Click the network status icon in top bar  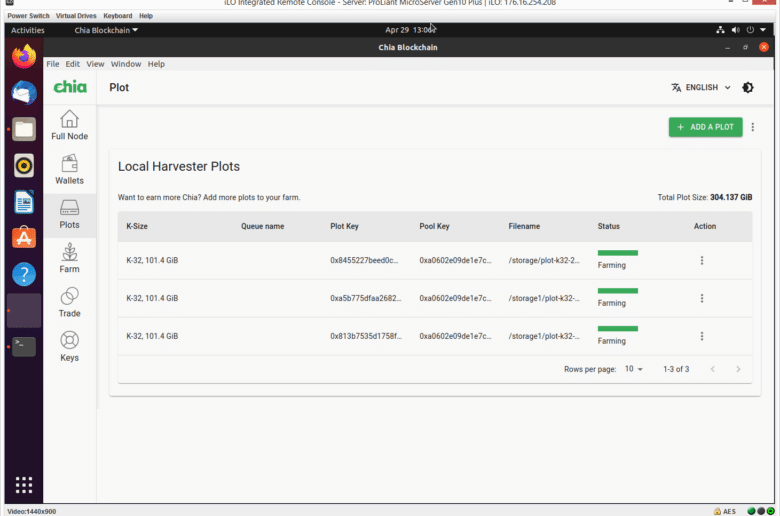click(x=720, y=30)
